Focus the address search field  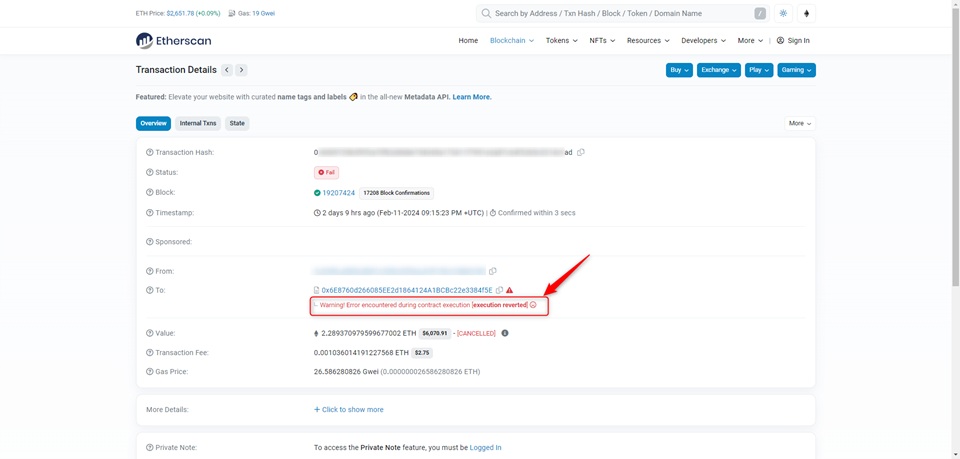[620, 14]
